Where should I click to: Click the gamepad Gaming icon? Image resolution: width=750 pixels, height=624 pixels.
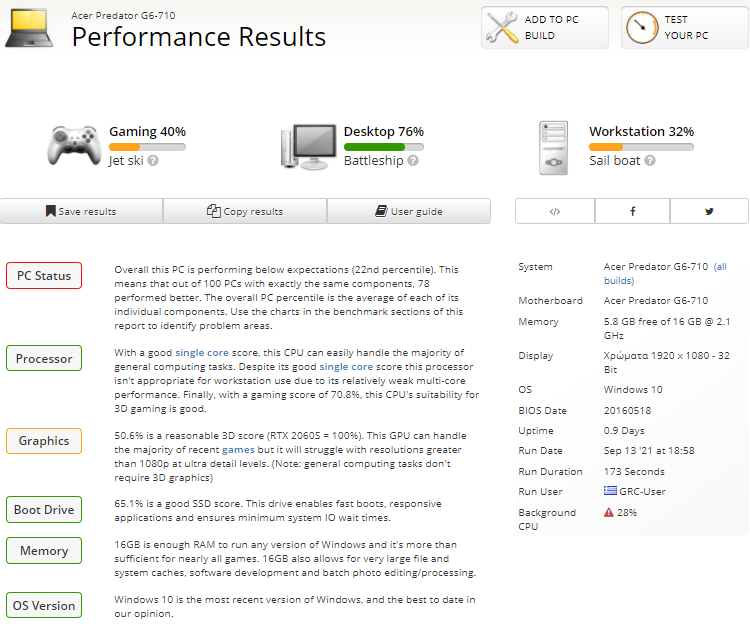click(x=74, y=146)
